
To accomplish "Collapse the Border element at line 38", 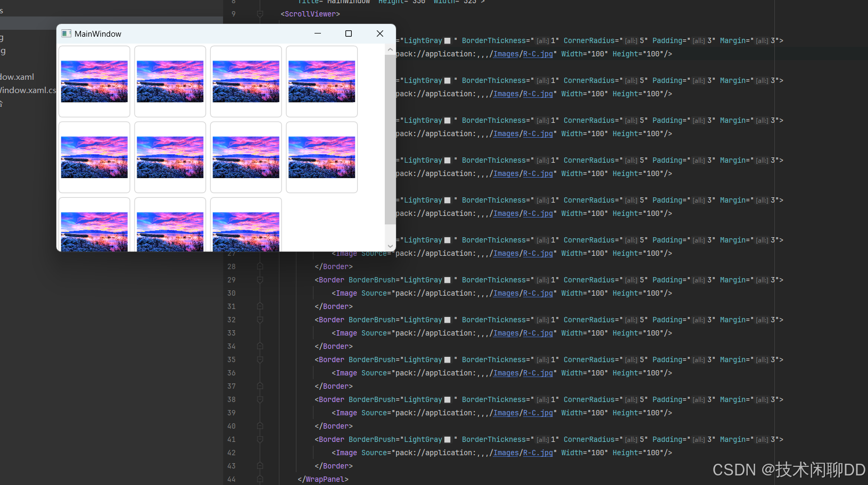I will point(260,399).
